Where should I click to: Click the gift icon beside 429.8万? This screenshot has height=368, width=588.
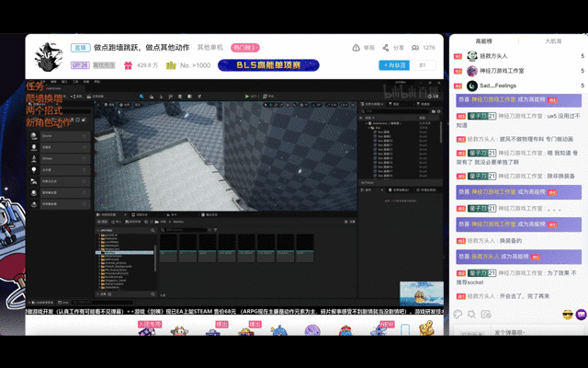[x=128, y=65]
